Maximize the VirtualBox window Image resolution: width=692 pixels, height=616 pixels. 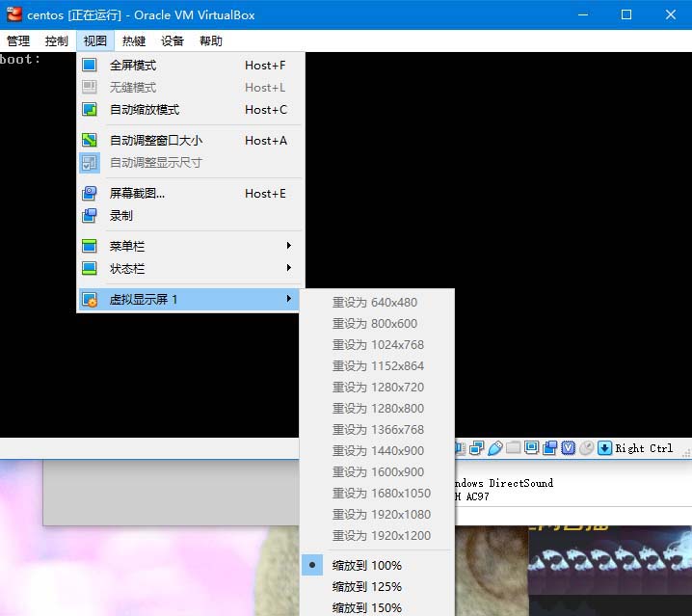click(x=626, y=14)
